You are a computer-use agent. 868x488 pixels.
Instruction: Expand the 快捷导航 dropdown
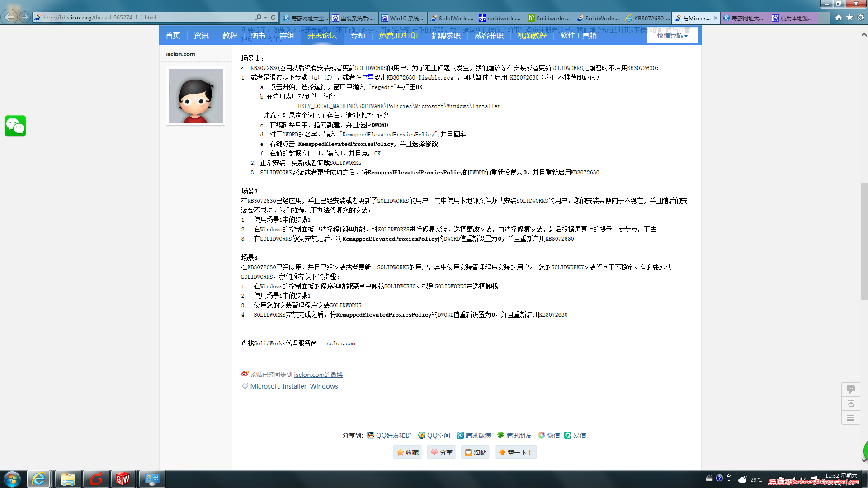pyautogui.click(x=672, y=36)
